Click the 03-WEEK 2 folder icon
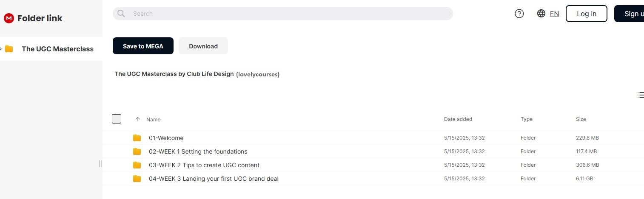This screenshot has width=644, height=199. 137,165
